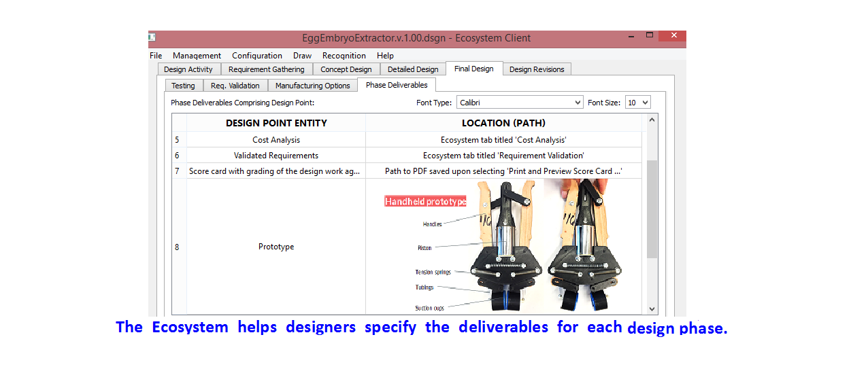
Task: Click the Ecosystem Client app icon in title bar
Action: click(152, 37)
